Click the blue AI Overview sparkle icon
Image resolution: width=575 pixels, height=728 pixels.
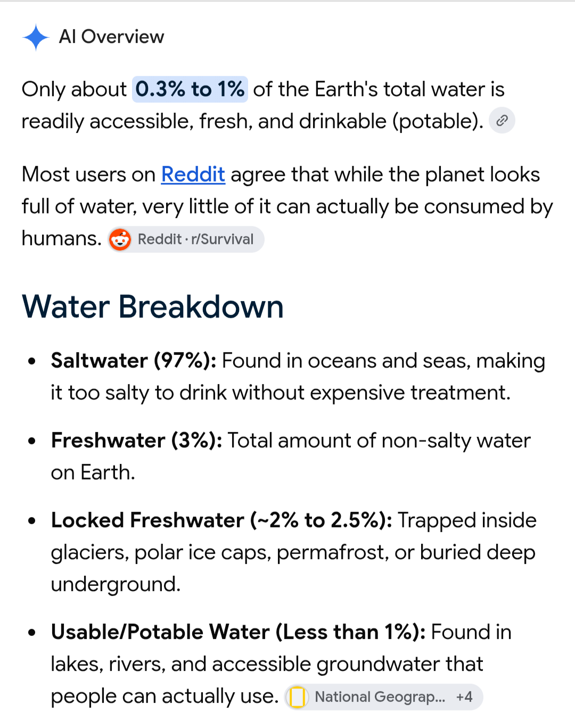click(x=36, y=37)
